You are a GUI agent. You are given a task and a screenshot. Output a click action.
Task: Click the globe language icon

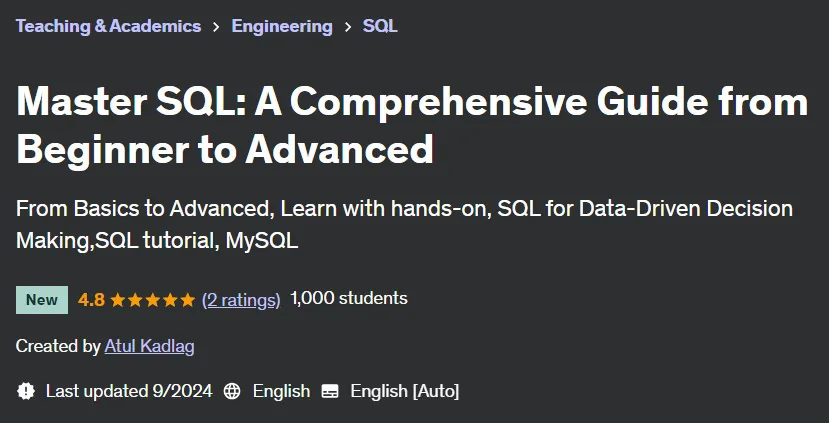232,391
